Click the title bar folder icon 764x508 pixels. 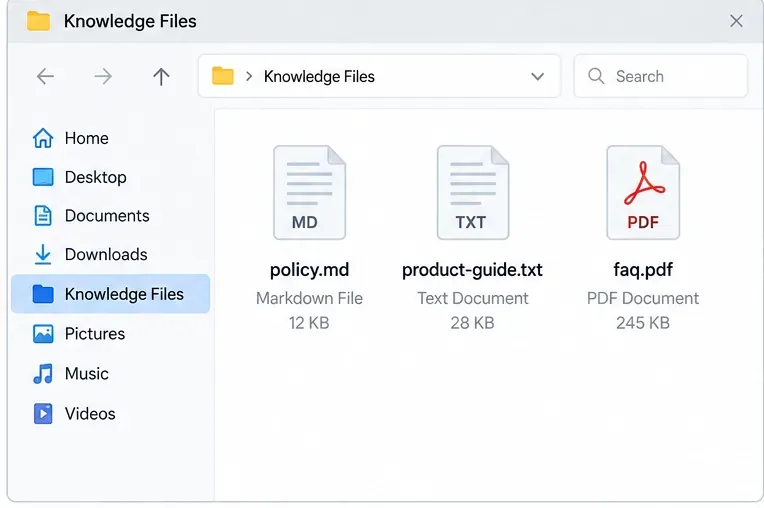coord(38,21)
